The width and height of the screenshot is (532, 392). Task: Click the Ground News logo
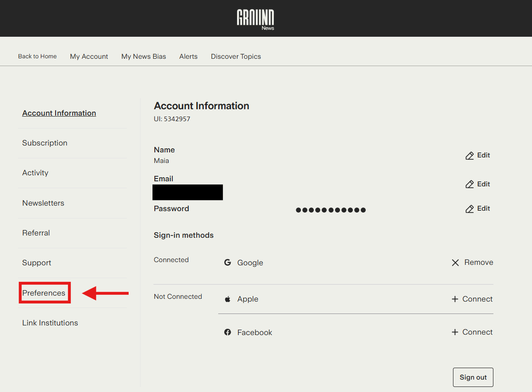[255, 19]
